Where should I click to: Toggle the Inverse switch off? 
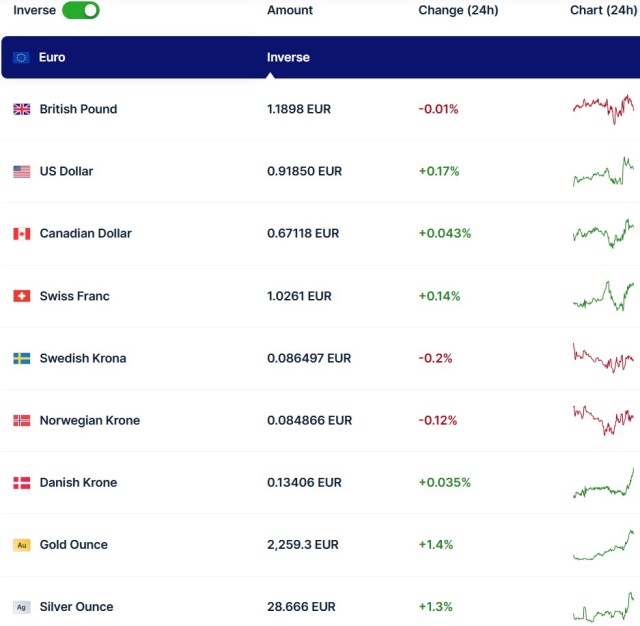pos(80,10)
